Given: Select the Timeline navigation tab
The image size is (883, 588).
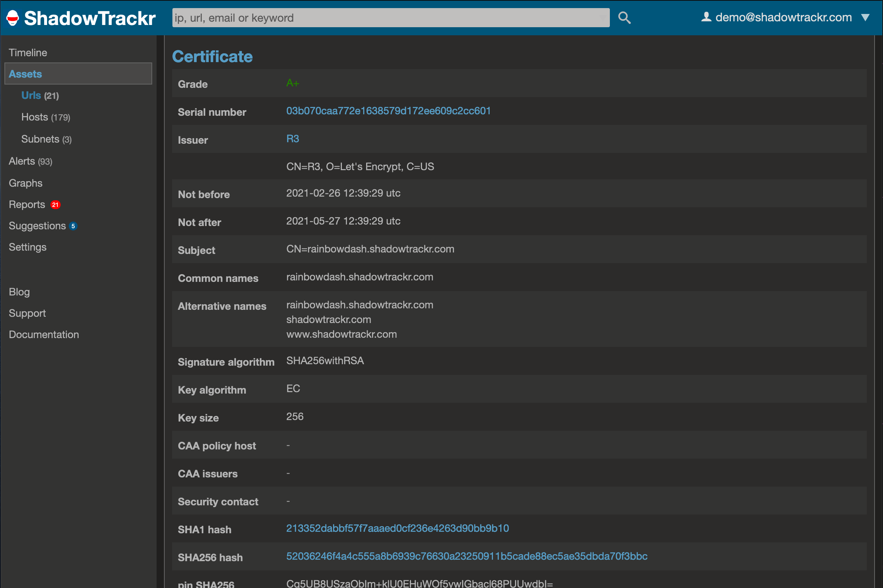Looking at the screenshot, I should 28,53.
